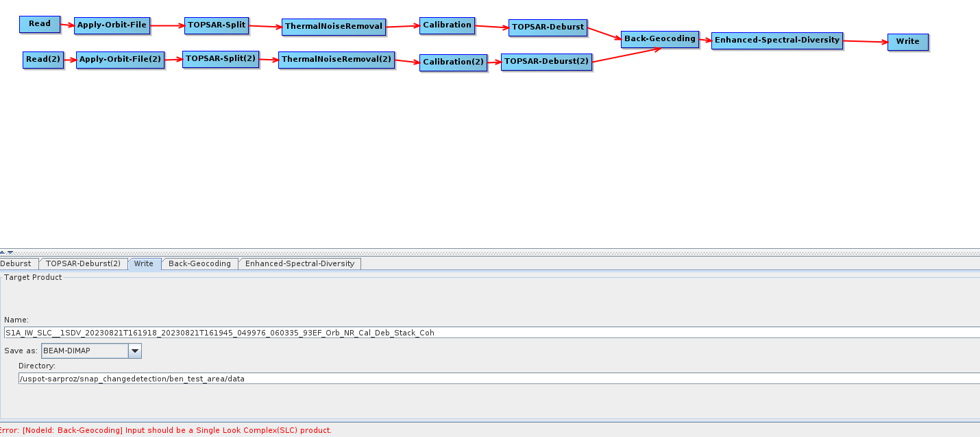
Task: Click the target product Name field
Action: pos(480,333)
